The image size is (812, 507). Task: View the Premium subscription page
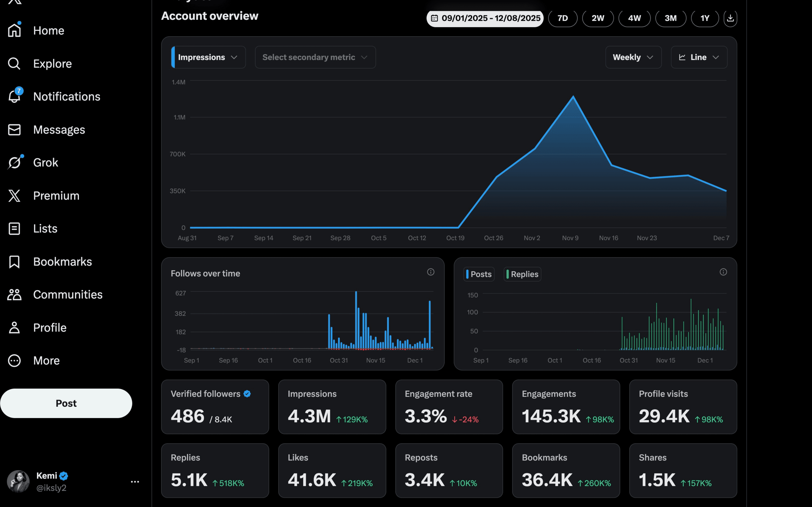[56, 196]
